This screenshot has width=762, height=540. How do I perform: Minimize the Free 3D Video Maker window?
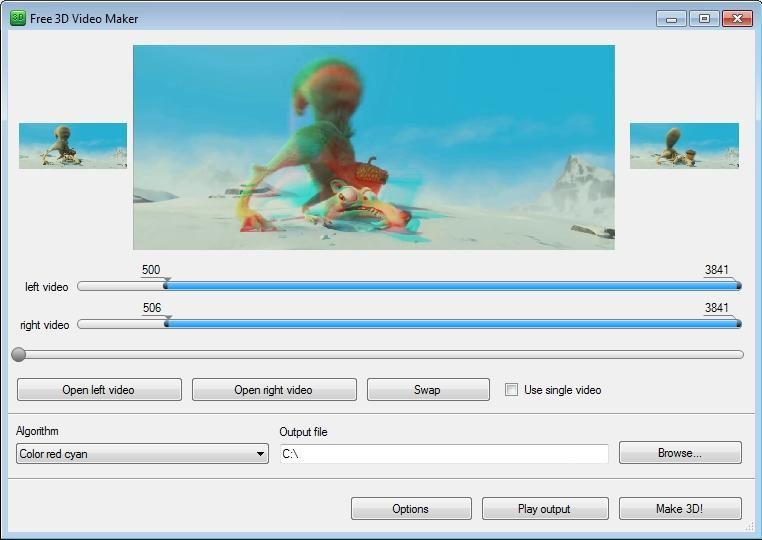point(671,19)
